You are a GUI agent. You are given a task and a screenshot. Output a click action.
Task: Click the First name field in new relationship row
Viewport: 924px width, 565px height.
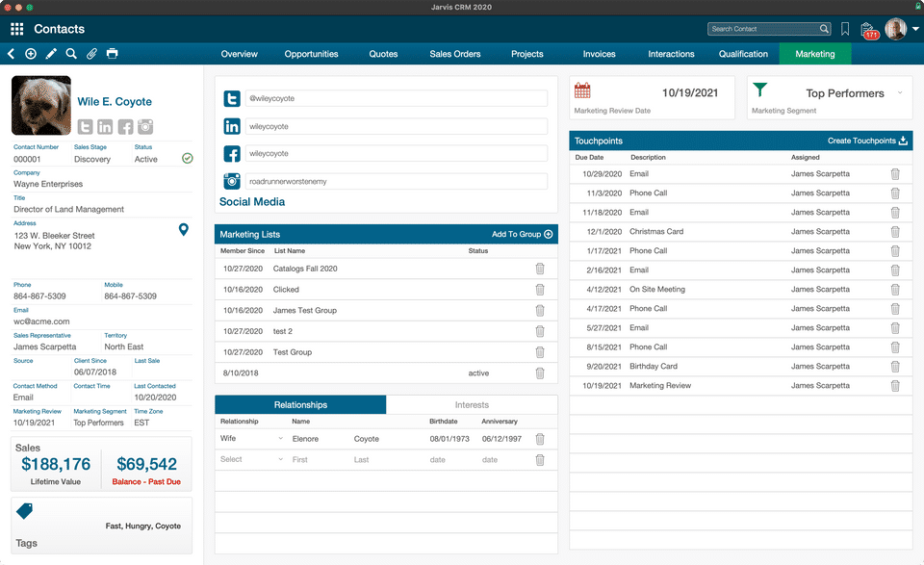point(319,459)
